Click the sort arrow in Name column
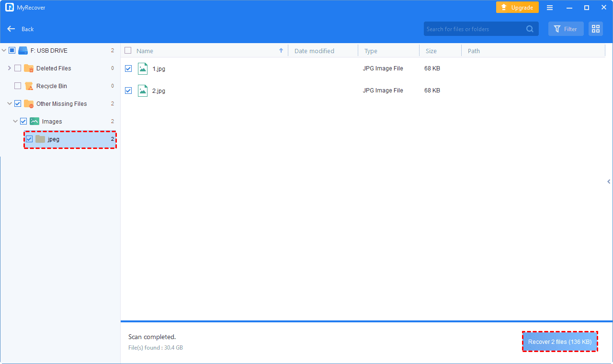 pyautogui.click(x=281, y=50)
